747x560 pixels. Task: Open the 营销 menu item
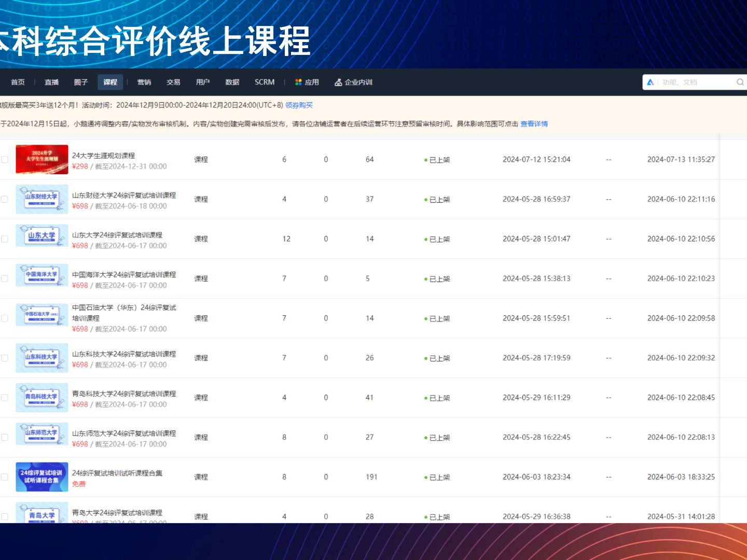pos(144,82)
